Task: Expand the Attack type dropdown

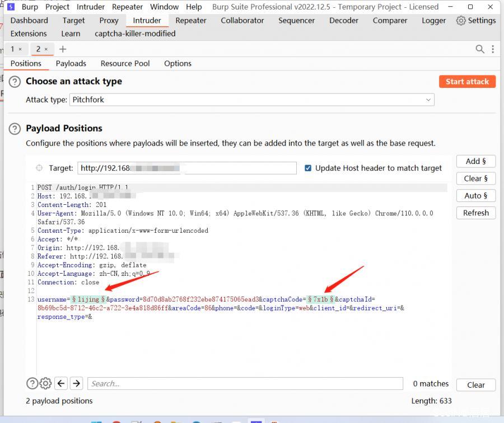Action: point(252,100)
